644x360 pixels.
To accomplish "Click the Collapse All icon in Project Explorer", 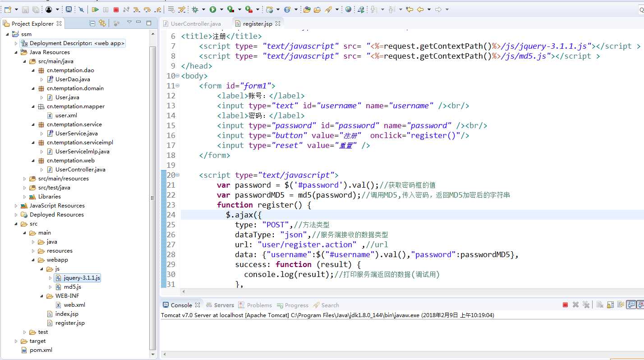I will click(x=92, y=23).
